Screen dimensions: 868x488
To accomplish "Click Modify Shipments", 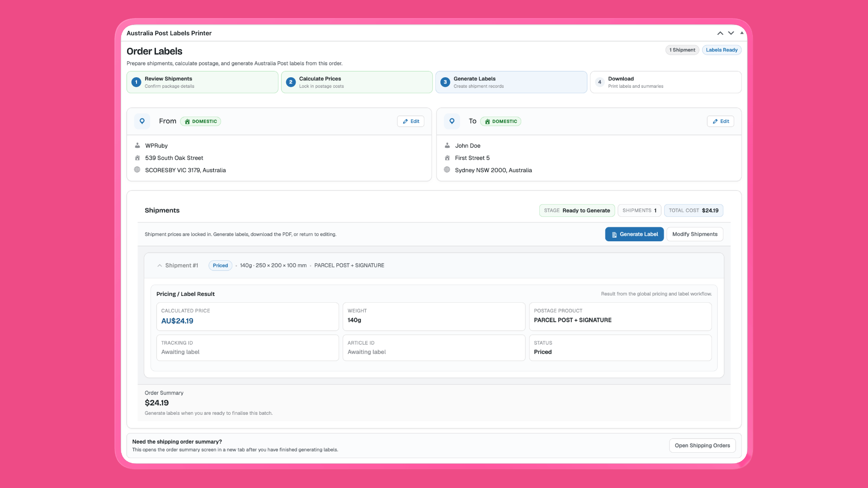I will click(695, 234).
